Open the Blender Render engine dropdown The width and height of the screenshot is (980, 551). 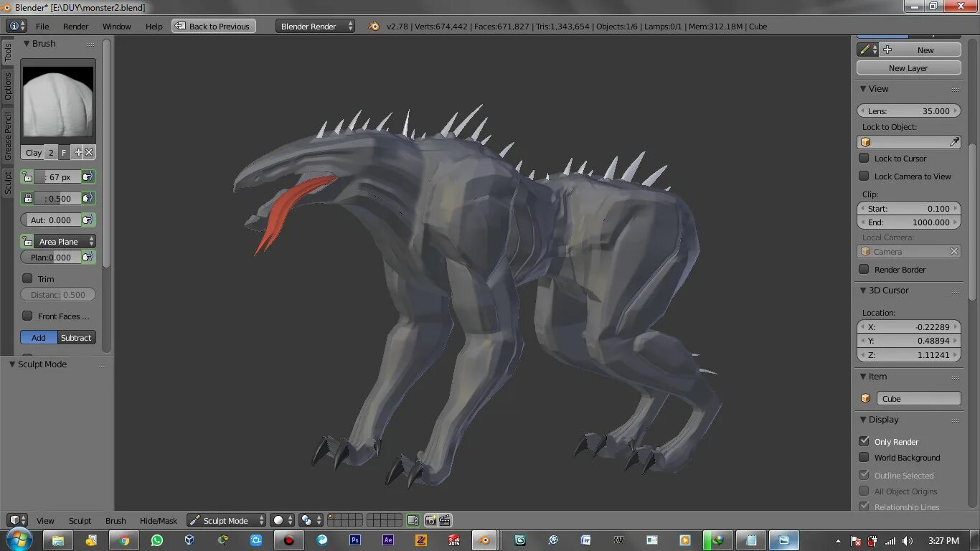315,26
